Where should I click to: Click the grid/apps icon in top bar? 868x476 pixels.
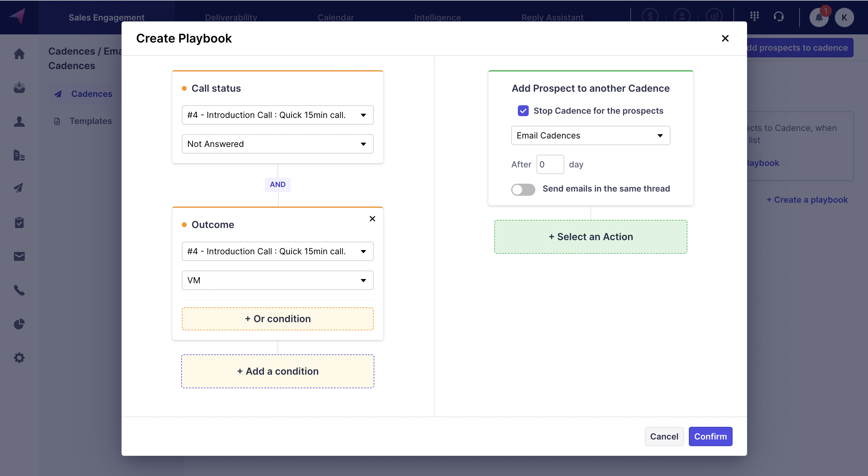(754, 16)
